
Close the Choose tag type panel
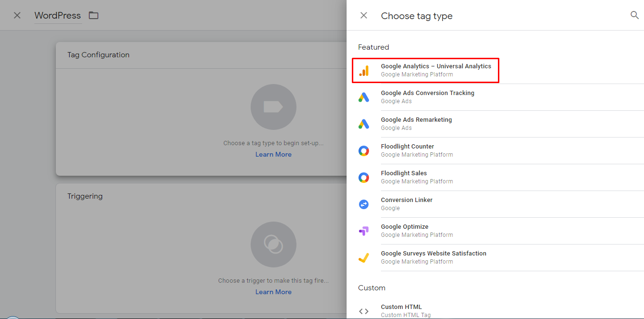pyautogui.click(x=364, y=15)
